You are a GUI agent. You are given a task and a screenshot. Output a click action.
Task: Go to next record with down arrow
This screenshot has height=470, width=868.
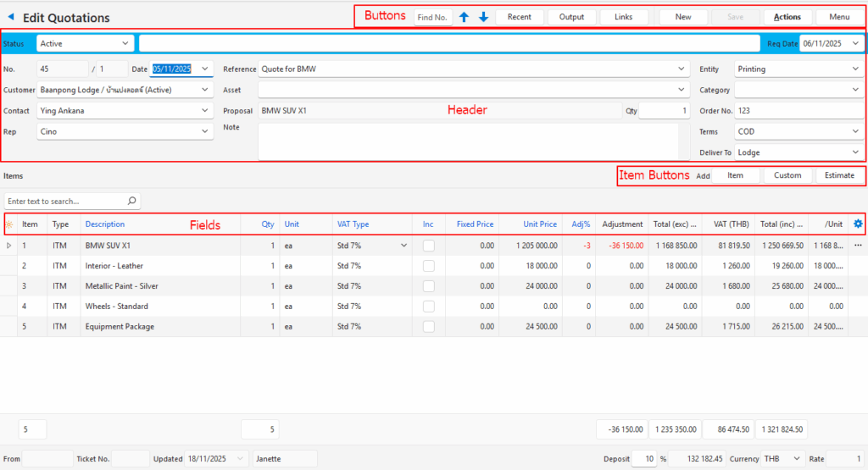pyautogui.click(x=483, y=17)
